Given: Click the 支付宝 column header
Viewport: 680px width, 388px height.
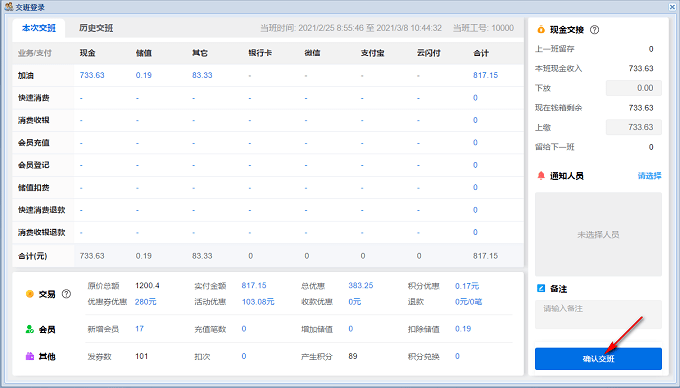Looking at the screenshot, I should point(372,53).
